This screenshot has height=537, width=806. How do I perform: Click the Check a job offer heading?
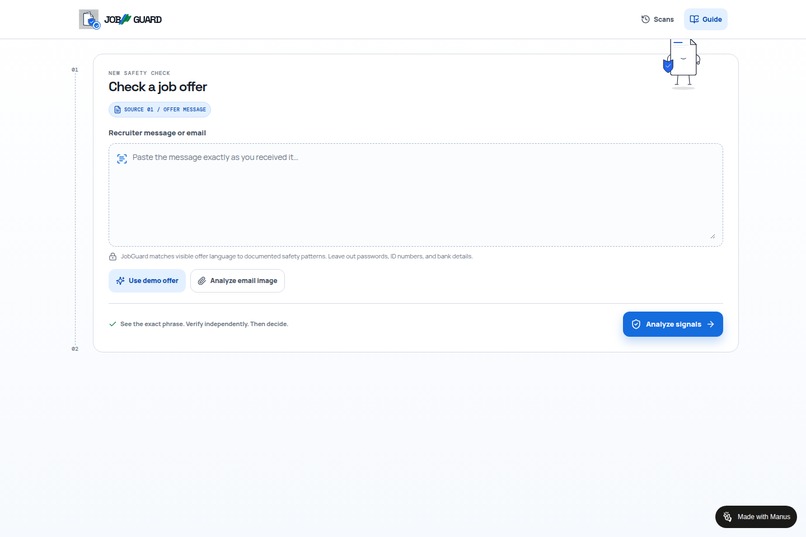pyautogui.click(x=158, y=87)
